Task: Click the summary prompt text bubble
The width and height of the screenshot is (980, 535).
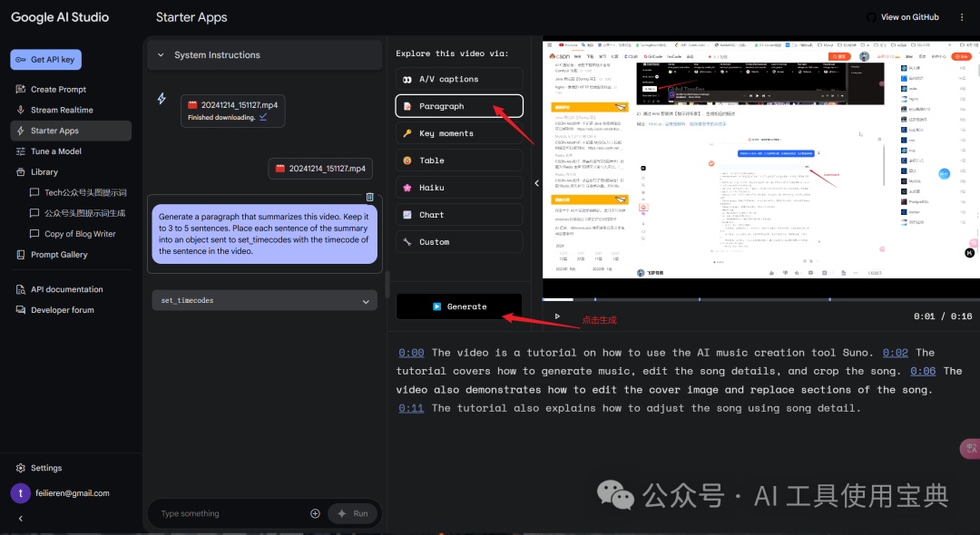Action: point(264,234)
